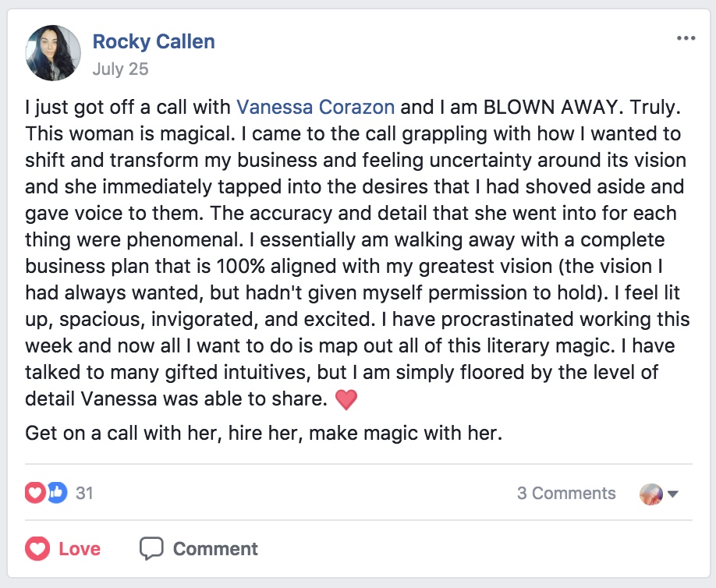Viewport: 716px width, 588px height.
Task: Click the heart reaction icon beside the count
Action: tap(35, 493)
